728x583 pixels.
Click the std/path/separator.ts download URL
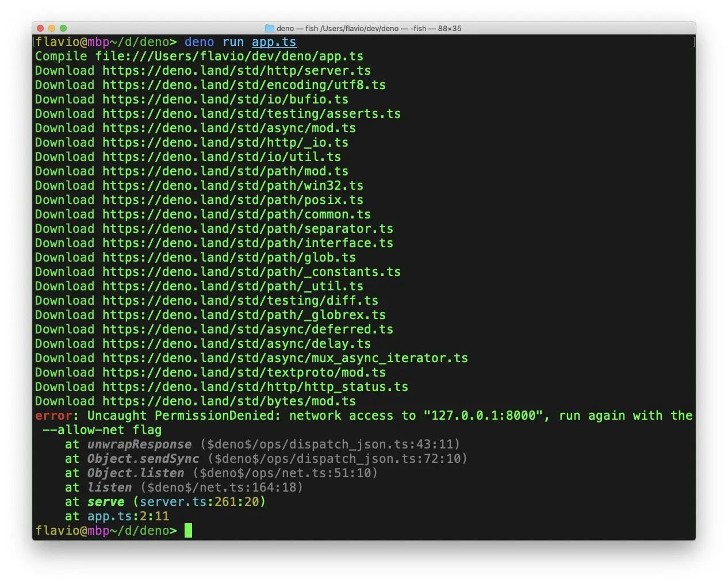point(248,229)
